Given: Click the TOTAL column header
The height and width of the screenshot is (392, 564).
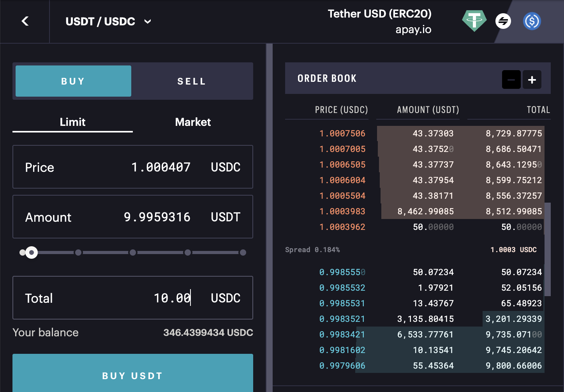Looking at the screenshot, I should point(538,110).
